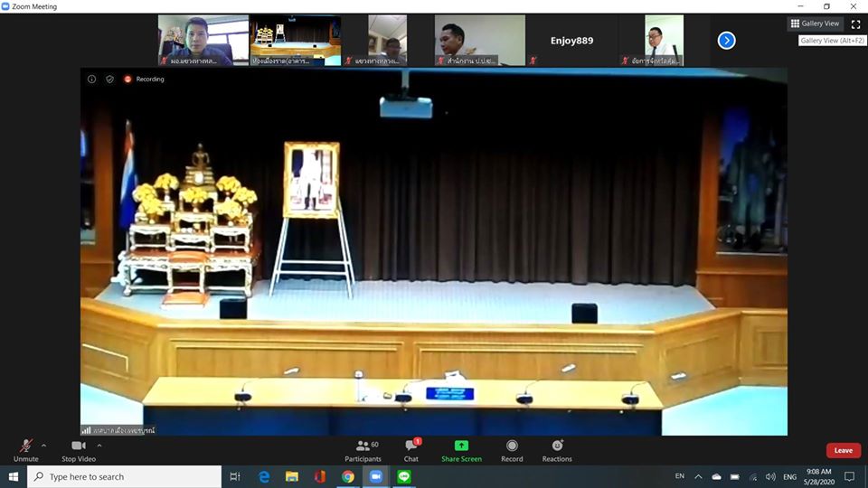Toggle the system volume icon

pyautogui.click(x=769, y=476)
